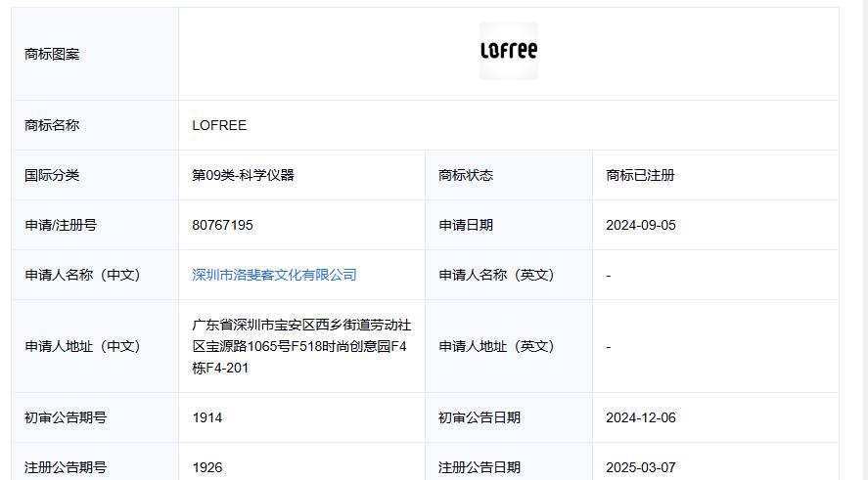Image resolution: width=868 pixels, height=480 pixels.
Task: Click application date 2024-09-05
Action: pyautogui.click(x=641, y=225)
